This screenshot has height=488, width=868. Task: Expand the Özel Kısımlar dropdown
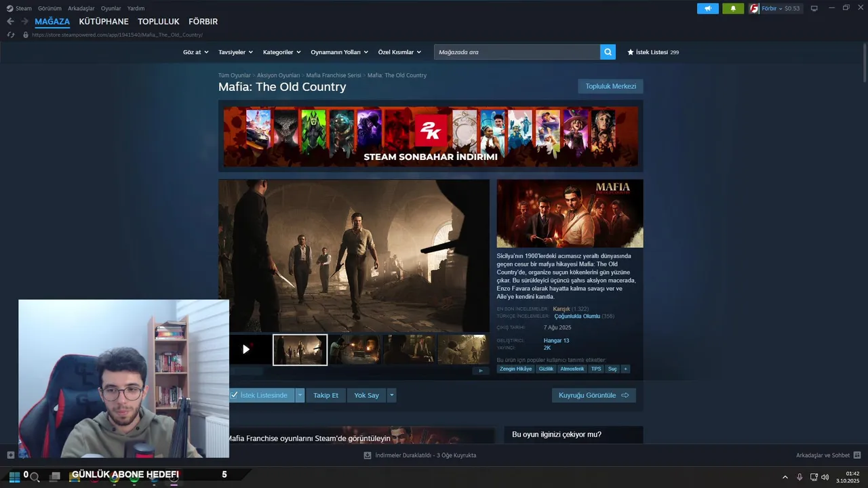coord(399,52)
